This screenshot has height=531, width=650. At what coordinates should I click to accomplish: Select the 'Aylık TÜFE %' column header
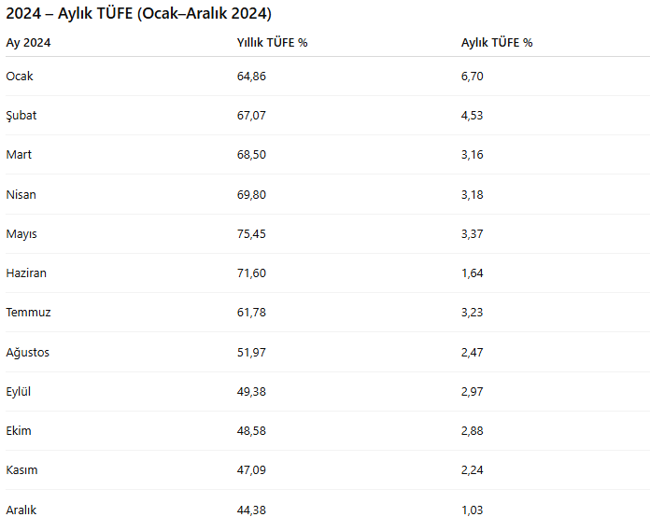[x=497, y=43]
